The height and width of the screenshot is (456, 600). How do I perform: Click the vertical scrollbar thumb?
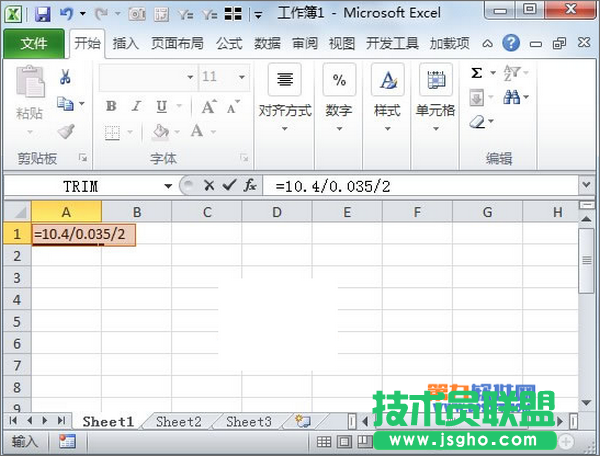586,261
